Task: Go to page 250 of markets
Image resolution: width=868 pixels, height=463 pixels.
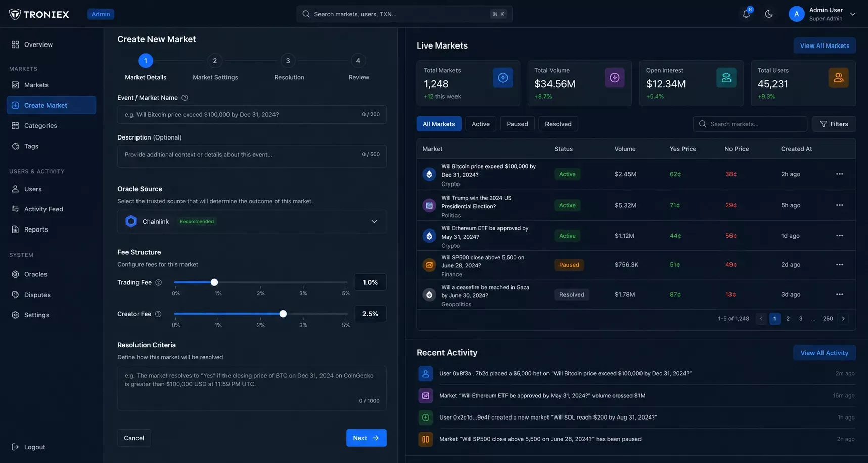Action: click(828, 318)
